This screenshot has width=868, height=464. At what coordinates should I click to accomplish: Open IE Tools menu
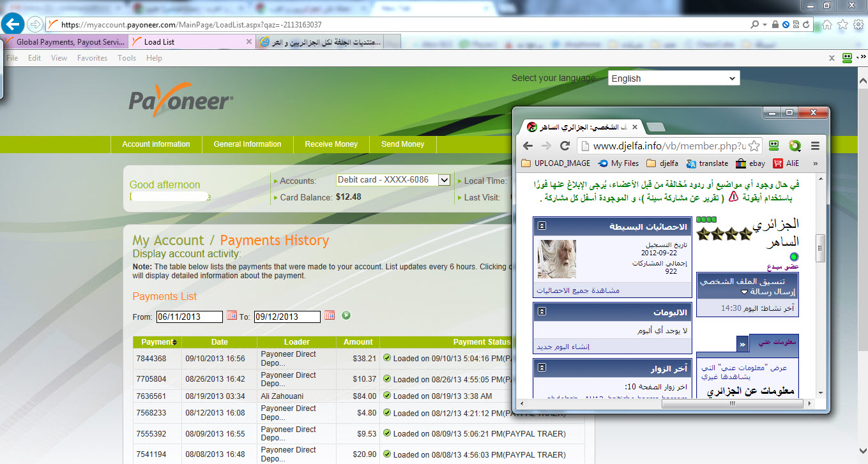(x=126, y=57)
